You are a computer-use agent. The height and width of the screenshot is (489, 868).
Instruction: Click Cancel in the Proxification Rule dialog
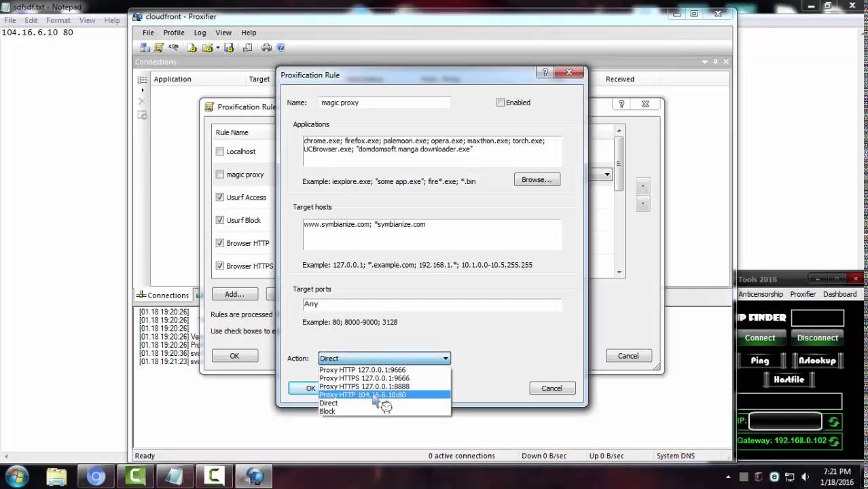[x=551, y=388]
